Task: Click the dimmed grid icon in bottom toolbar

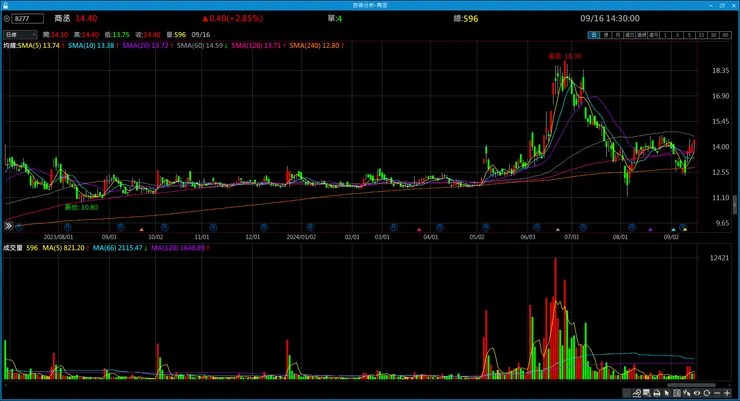Action: point(626,393)
